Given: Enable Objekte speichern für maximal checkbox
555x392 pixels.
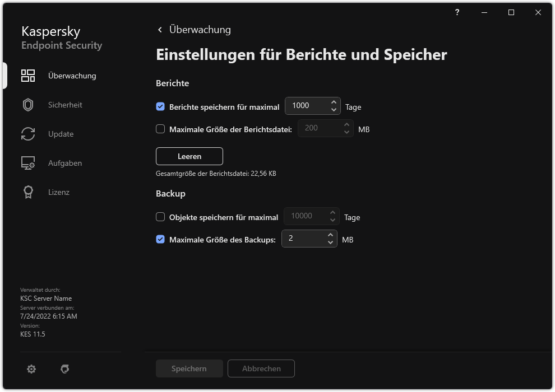Looking at the screenshot, I should (160, 217).
